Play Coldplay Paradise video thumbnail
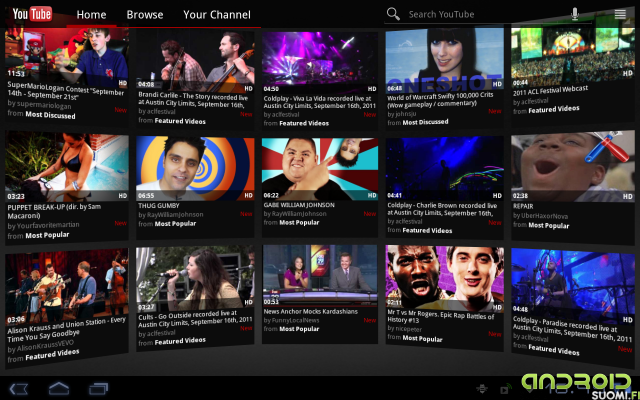The height and width of the screenshot is (400, 640). 573,286
